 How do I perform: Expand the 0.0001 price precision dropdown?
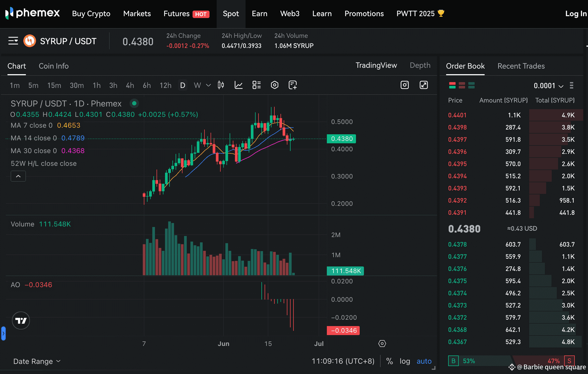pyautogui.click(x=548, y=86)
